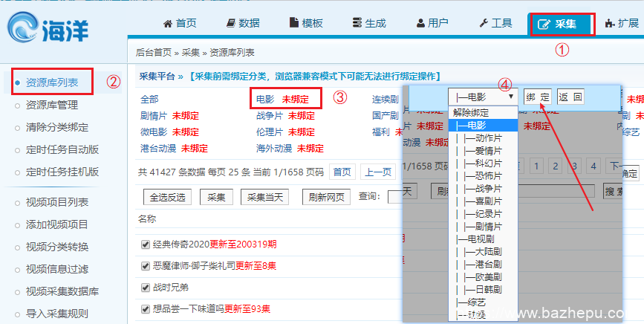The image size is (644, 324).
Task: Click the server icon beside 生成
Action: (x=357, y=24)
